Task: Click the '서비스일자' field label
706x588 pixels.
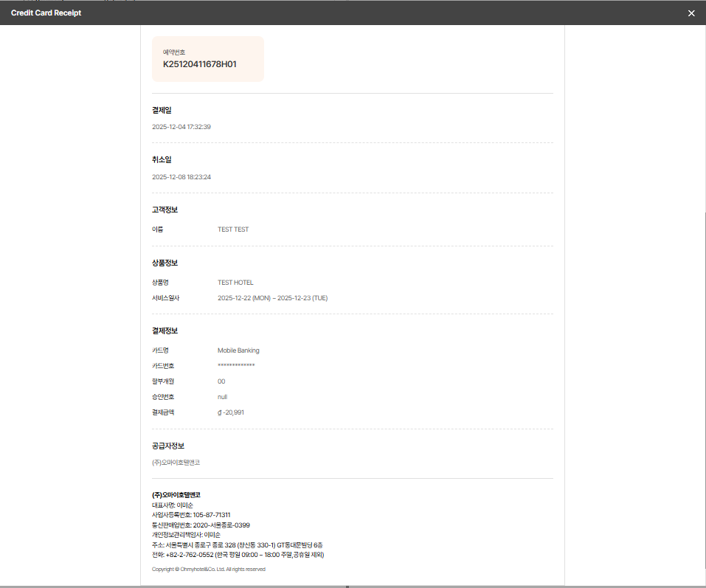Action: 166,298
